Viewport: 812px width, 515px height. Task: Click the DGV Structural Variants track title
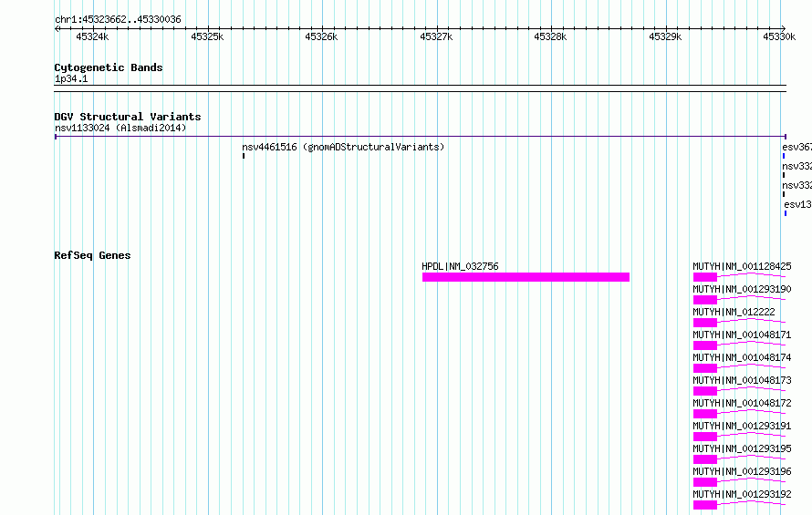click(128, 117)
